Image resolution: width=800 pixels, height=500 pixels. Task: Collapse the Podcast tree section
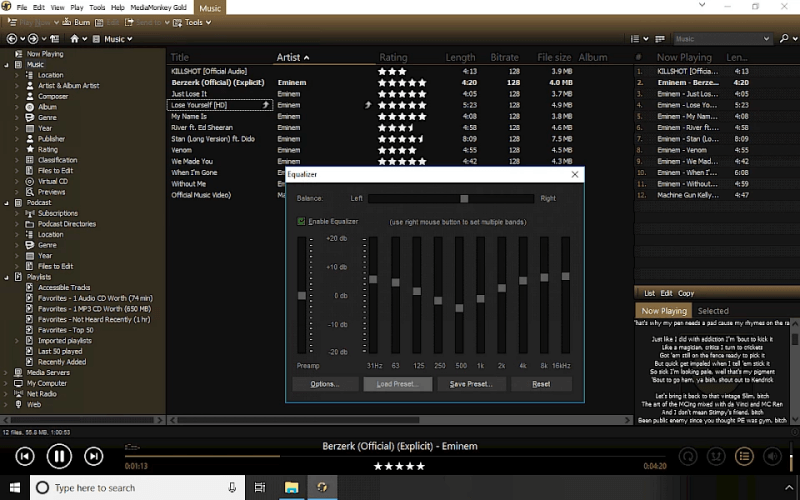[x=6, y=202]
